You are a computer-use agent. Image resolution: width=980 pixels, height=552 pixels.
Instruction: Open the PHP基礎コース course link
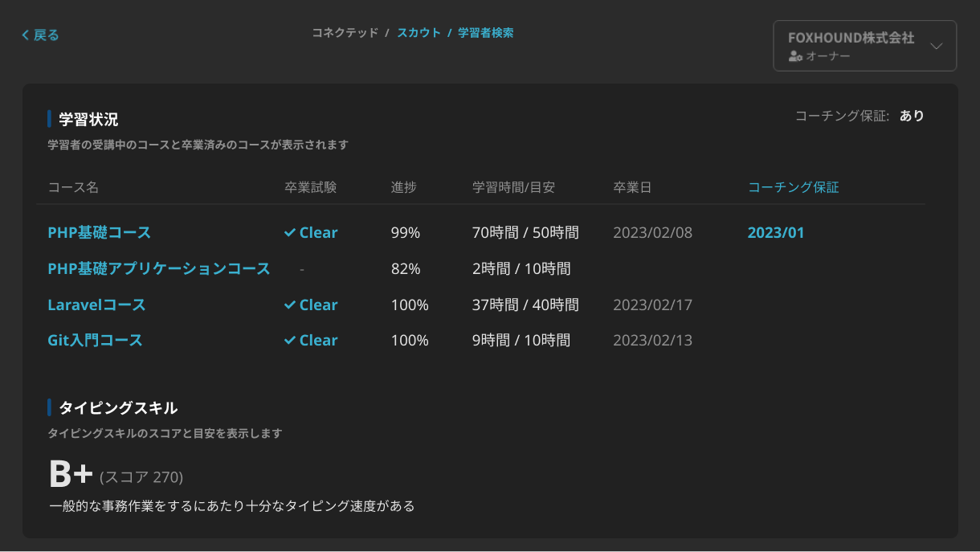(x=99, y=233)
